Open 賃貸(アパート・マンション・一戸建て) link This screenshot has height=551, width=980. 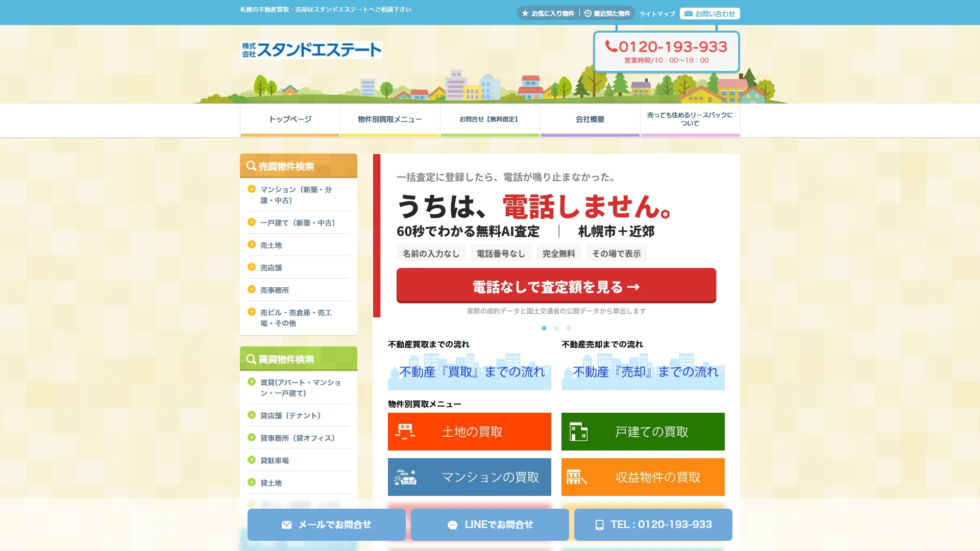(x=301, y=388)
